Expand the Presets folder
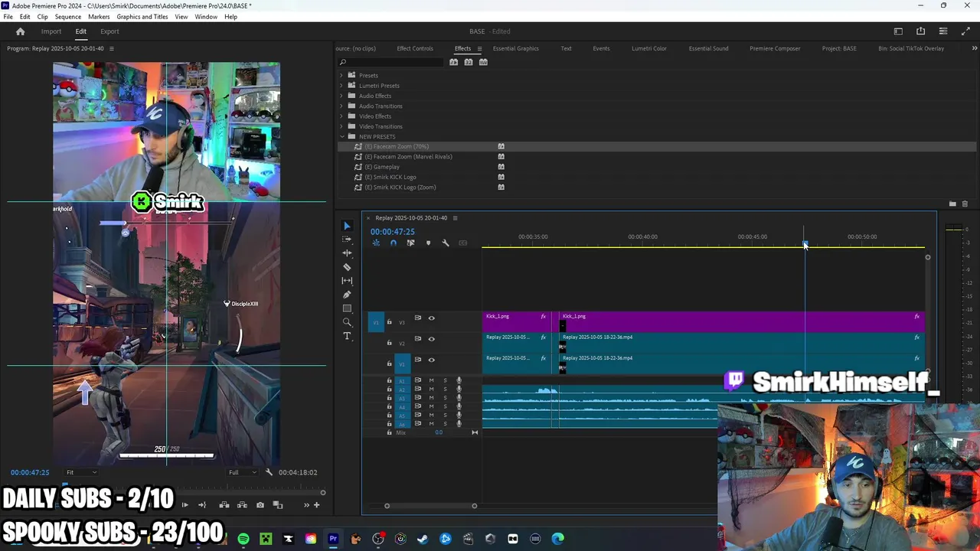The image size is (980, 551). tap(341, 75)
